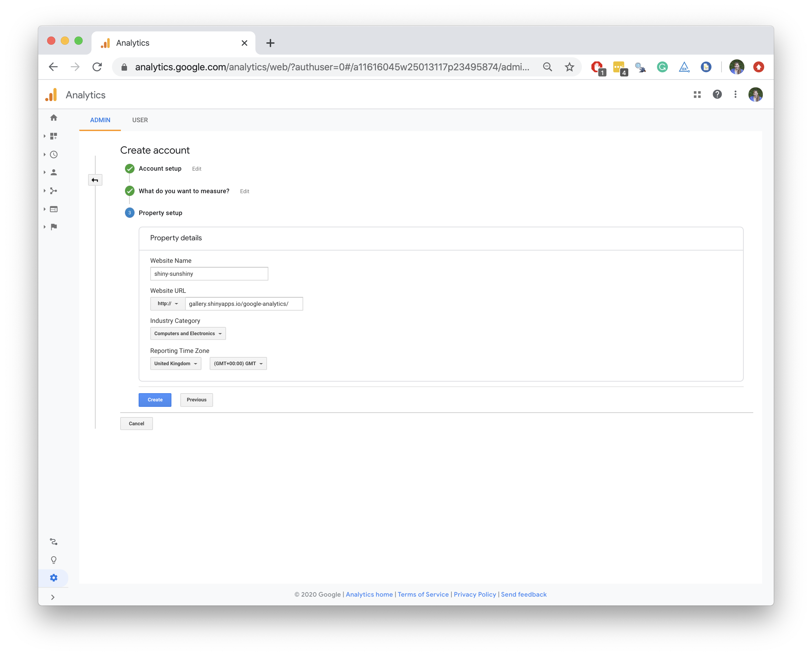The image size is (812, 656).
Task: Click inside the Website Name field
Action: click(x=209, y=273)
